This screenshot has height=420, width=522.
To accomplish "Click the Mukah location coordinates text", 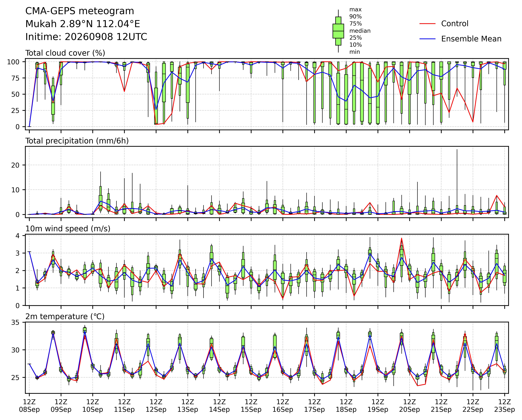I will pos(83,24).
